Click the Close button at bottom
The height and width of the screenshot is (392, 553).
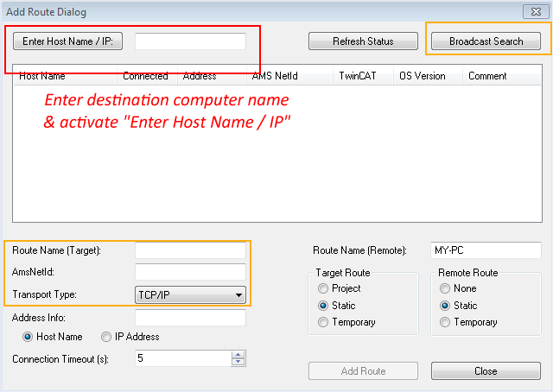[x=486, y=371]
